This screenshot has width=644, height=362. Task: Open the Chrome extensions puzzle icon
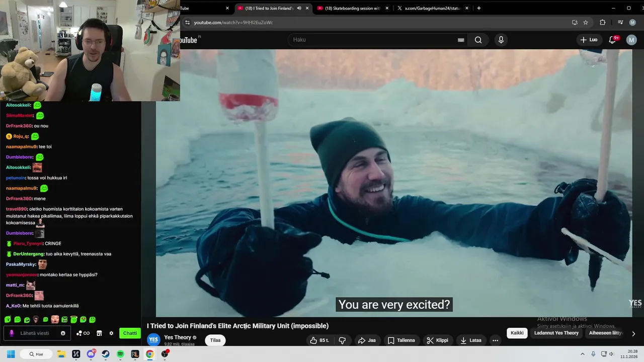[x=602, y=23]
